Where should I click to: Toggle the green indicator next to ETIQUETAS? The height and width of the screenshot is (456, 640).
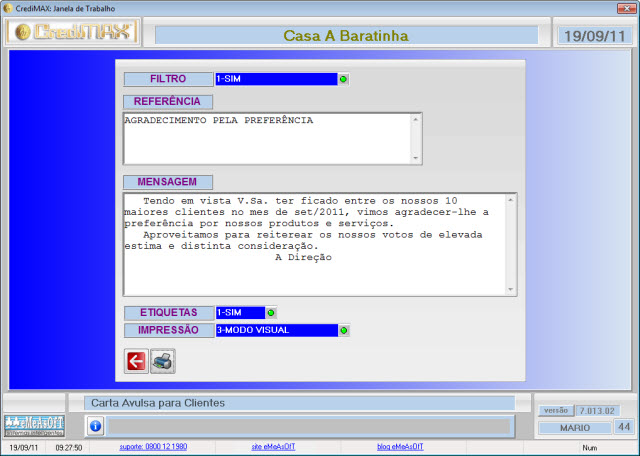tap(271, 313)
